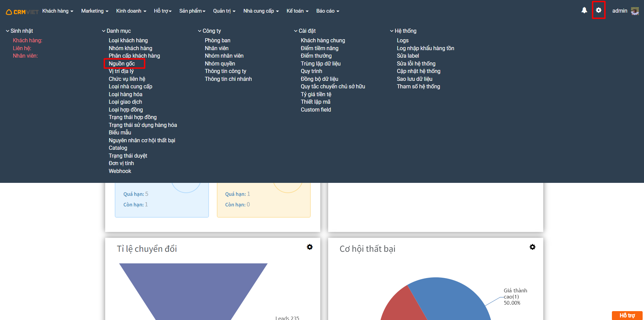Open Trạng thái sử dụng hàng hóa
Screen dimensions: 644x320
143,125
